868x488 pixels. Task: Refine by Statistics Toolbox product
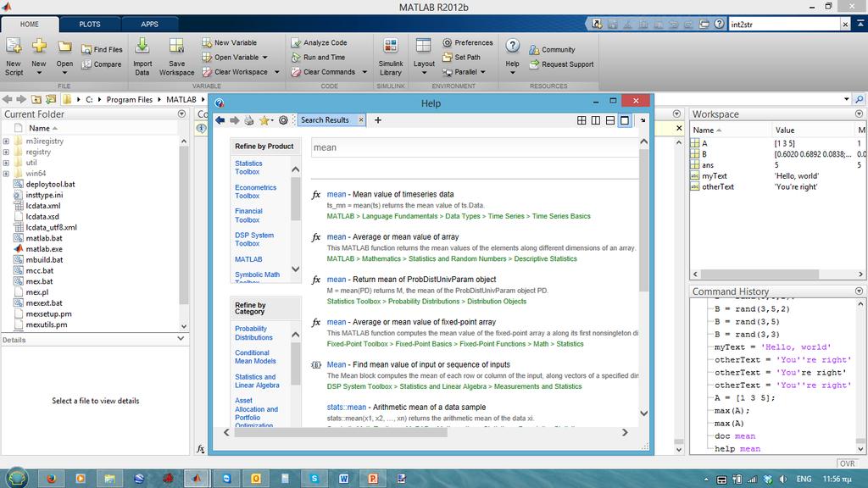point(248,168)
